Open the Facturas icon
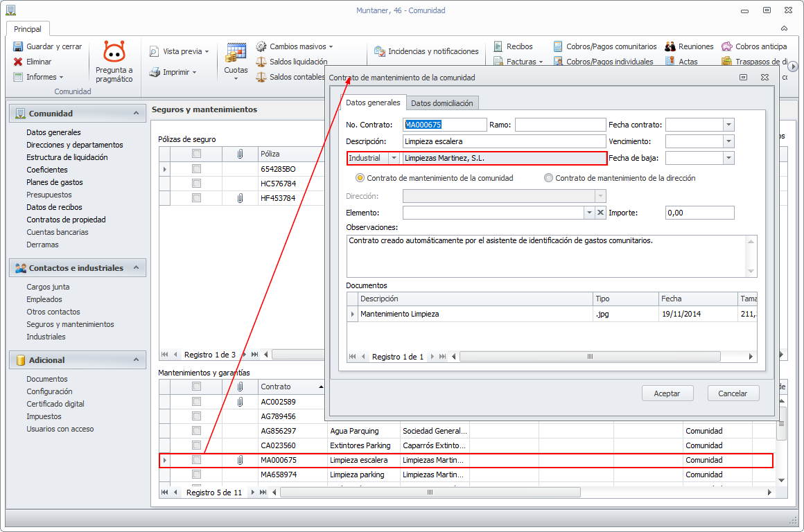Viewport: 804px width, 532px height. (498, 62)
